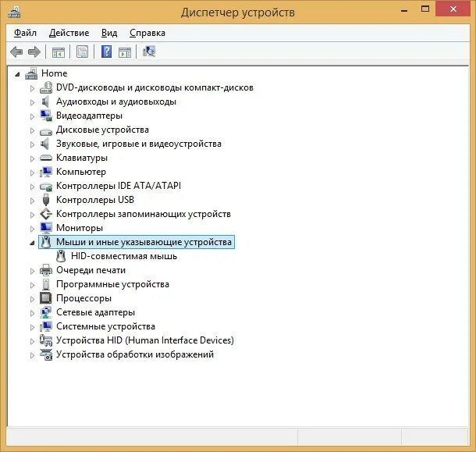Select Очереди печати label
Viewport: 476px width, 452px height.
click(91, 270)
